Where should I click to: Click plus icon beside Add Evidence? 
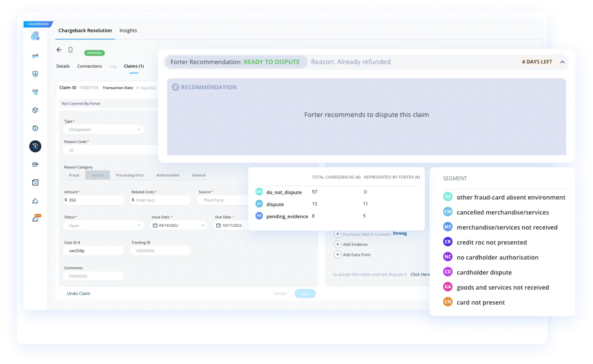[338, 244]
